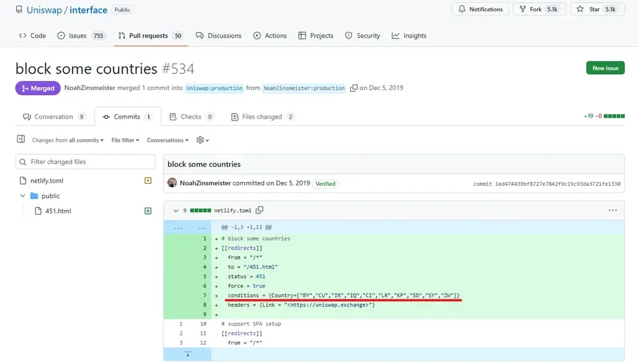Viewport: 639px width, 364px height.
Task: Open Changes from all commits dropdown
Action: point(68,140)
